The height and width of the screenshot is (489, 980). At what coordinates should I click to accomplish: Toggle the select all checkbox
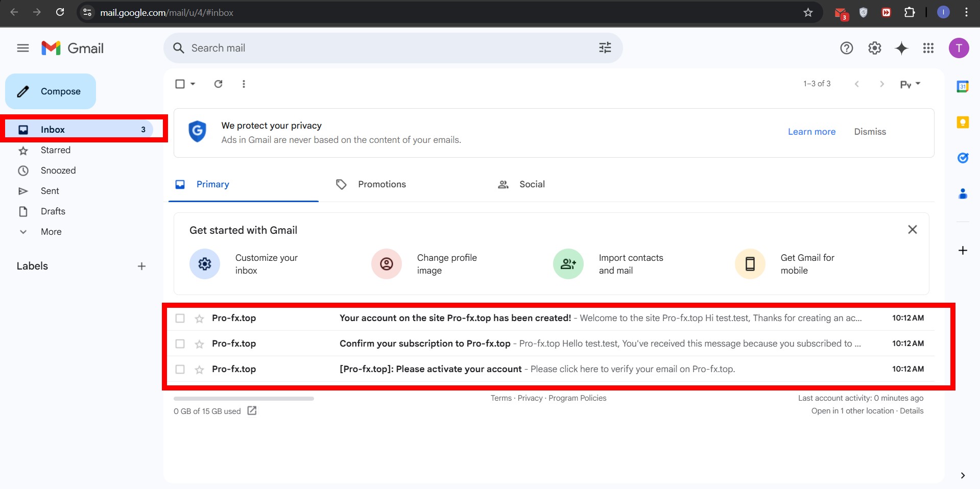(180, 84)
